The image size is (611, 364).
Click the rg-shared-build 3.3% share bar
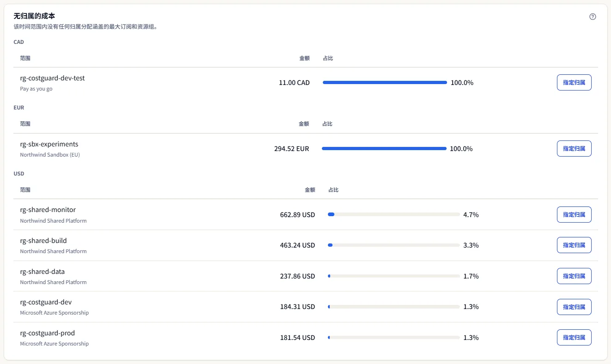click(393, 245)
